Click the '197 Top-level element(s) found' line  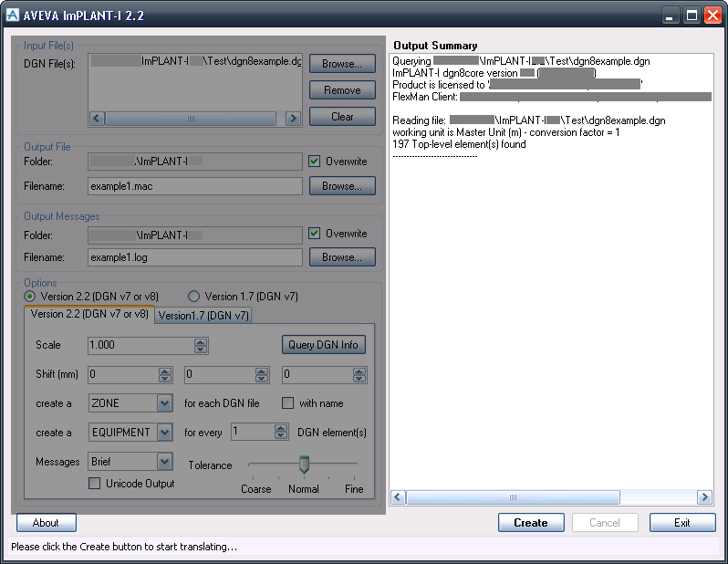click(459, 144)
